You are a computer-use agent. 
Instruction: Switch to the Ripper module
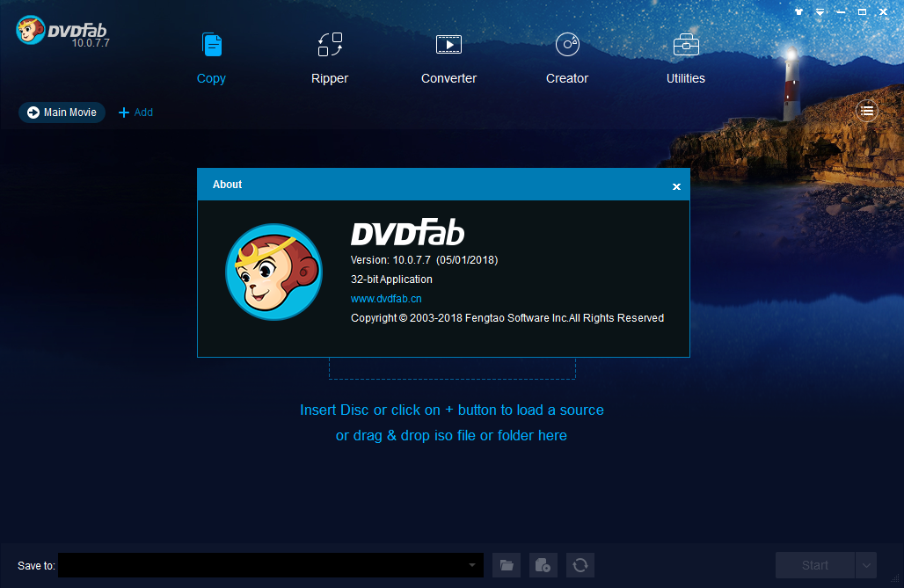click(x=330, y=59)
